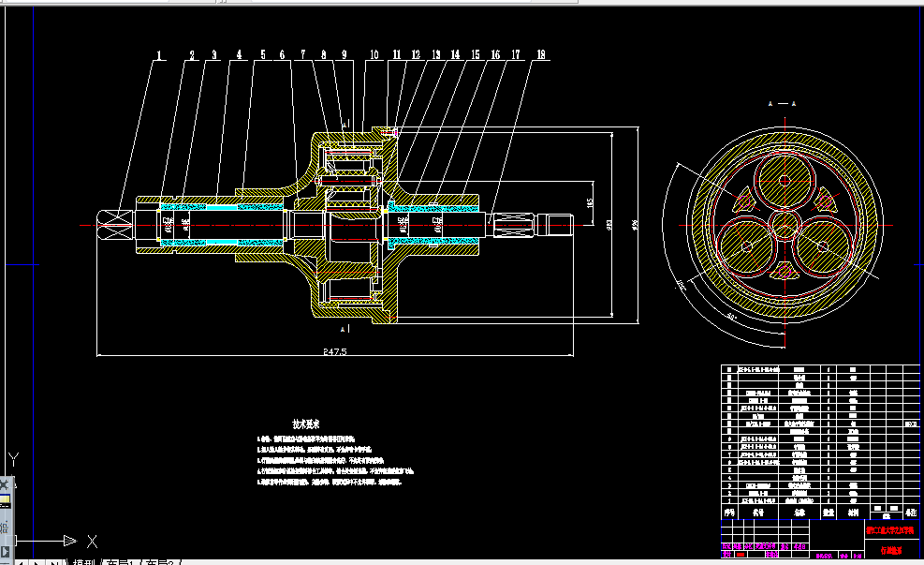Viewport: 924px width, 565px height.
Task: Select part callout number 4
Action: [239, 55]
